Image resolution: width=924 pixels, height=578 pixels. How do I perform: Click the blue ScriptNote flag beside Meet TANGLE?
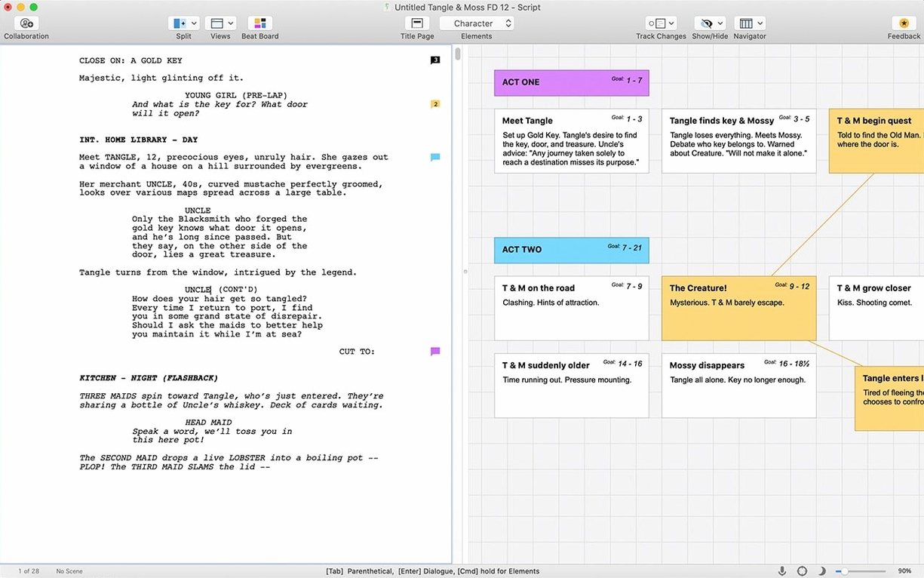click(x=435, y=157)
